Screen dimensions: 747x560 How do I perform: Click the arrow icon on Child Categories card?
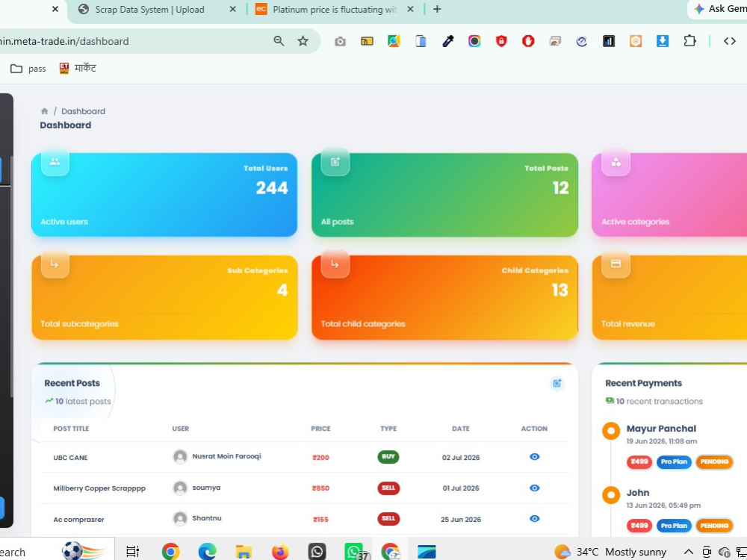point(335,264)
